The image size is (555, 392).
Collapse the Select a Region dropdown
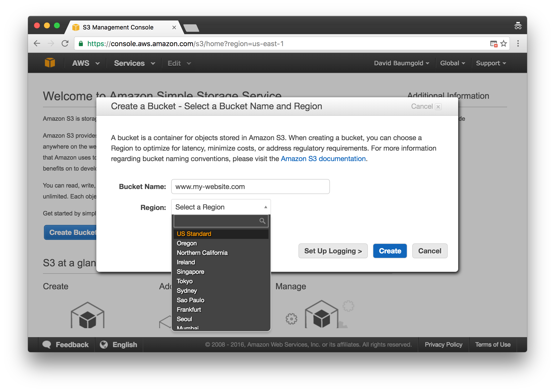[x=221, y=207]
